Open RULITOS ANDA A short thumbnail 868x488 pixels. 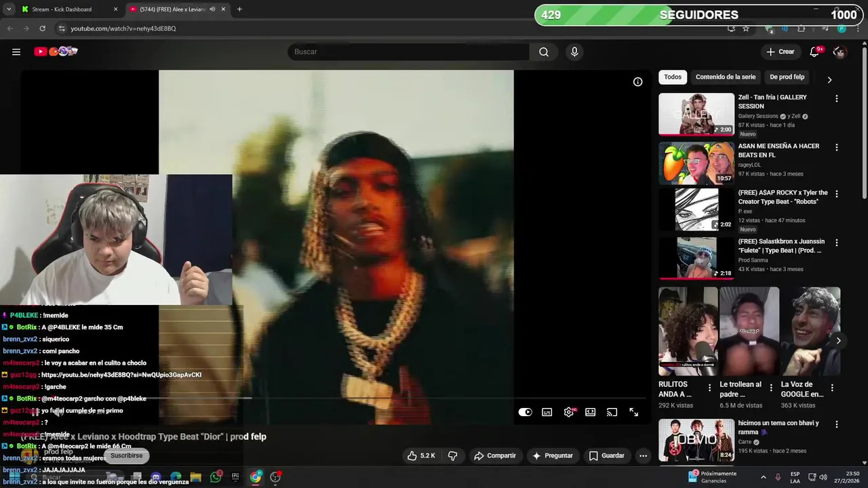pyautogui.click(x=688, y=331)
